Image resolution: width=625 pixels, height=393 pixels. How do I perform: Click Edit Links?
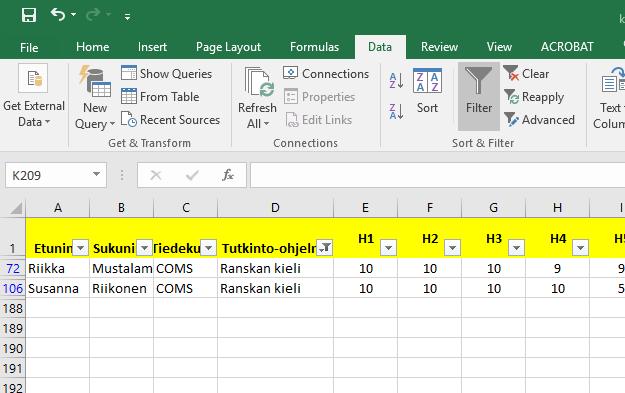(x=318, y=120)
